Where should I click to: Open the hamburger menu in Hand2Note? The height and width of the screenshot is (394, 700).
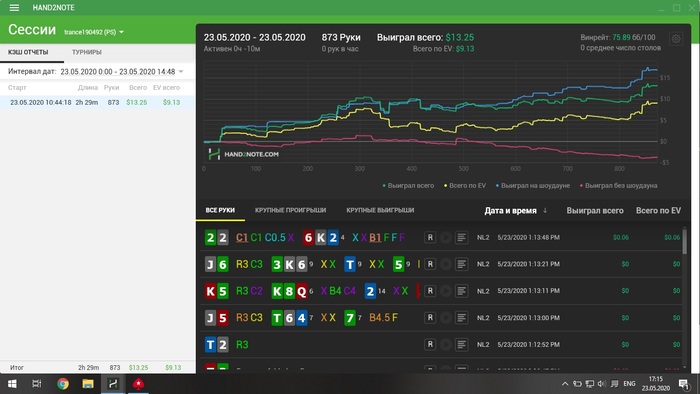click(14, 8)
